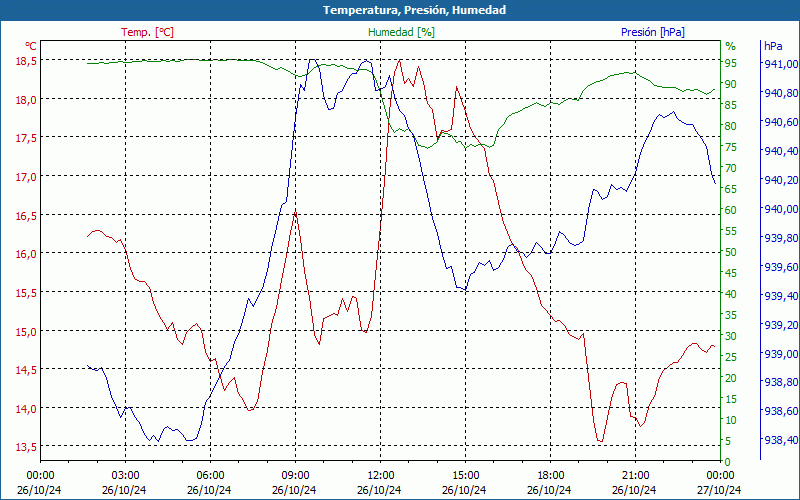Click the '75' humidity axis value
800x500 pixels.
tap(731, 147)
